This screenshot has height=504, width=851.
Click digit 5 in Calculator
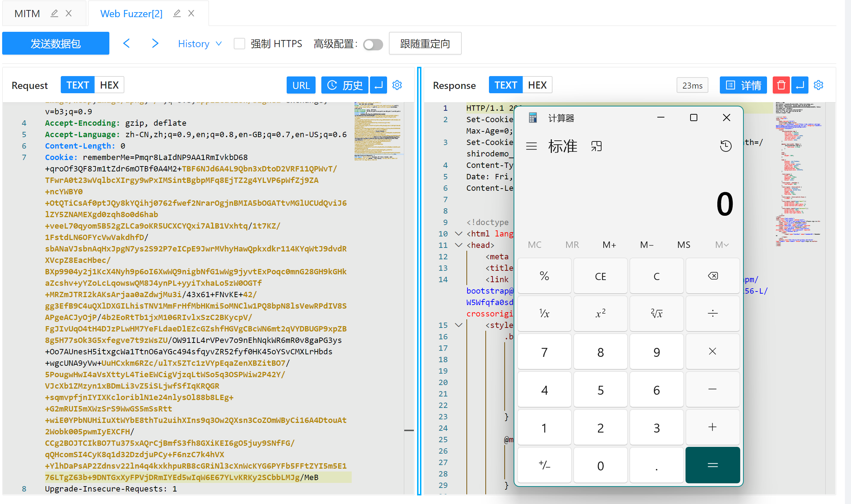click(x=600, y=389)
